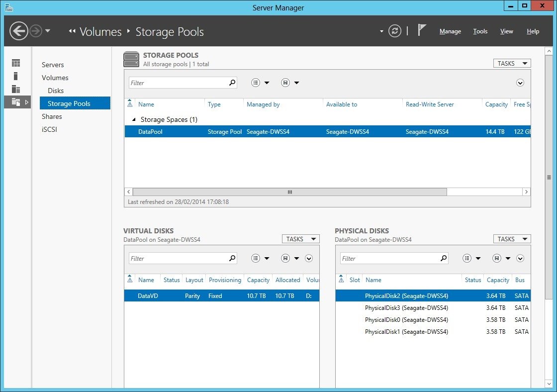Sort storage pools by Capacity column
The height and width of the screenshot is (392, 557).
497,104
